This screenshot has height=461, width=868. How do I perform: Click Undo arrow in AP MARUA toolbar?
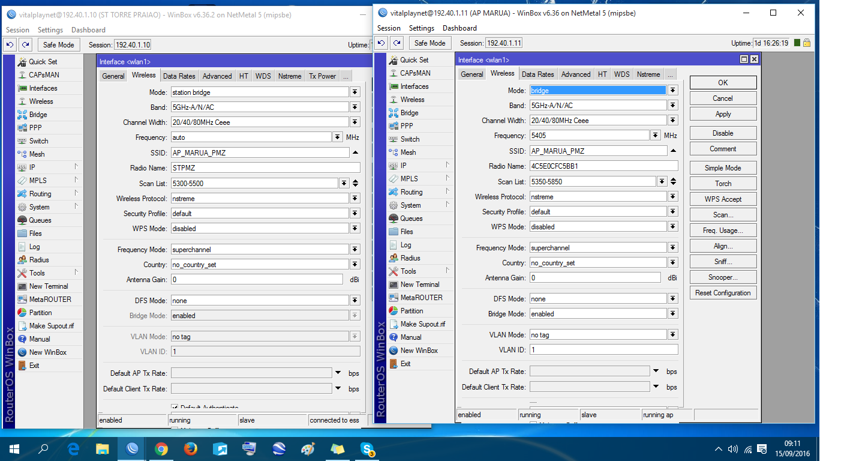(x=381, y=43)
